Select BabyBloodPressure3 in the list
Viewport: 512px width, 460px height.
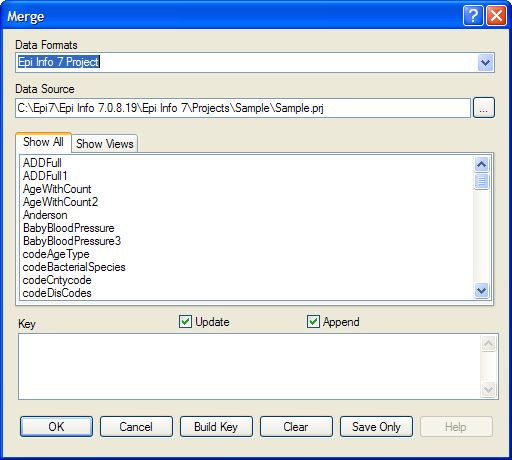point(72,241)
